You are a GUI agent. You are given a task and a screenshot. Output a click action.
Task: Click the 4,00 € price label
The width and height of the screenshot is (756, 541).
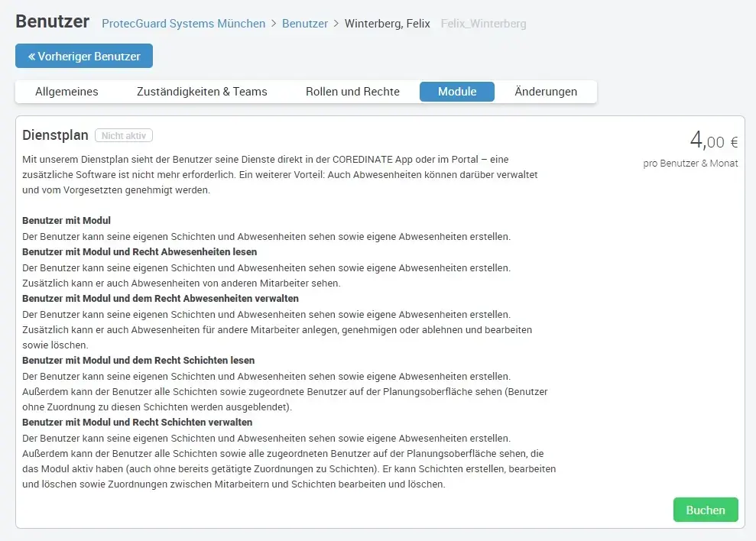(715, 141)
